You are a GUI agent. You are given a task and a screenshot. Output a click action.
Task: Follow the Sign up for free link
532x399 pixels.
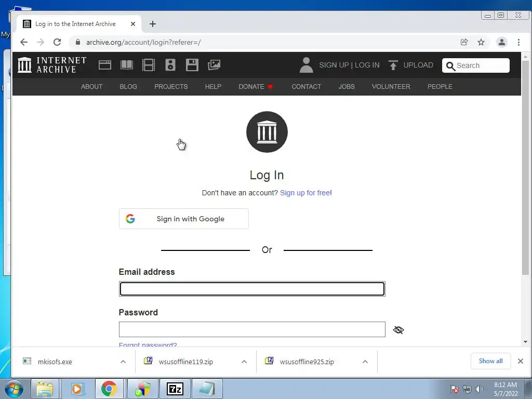point(305,193)
